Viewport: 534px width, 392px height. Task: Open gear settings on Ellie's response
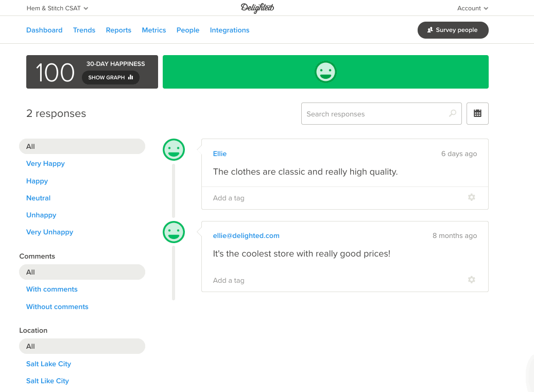[x=471, y=197]
